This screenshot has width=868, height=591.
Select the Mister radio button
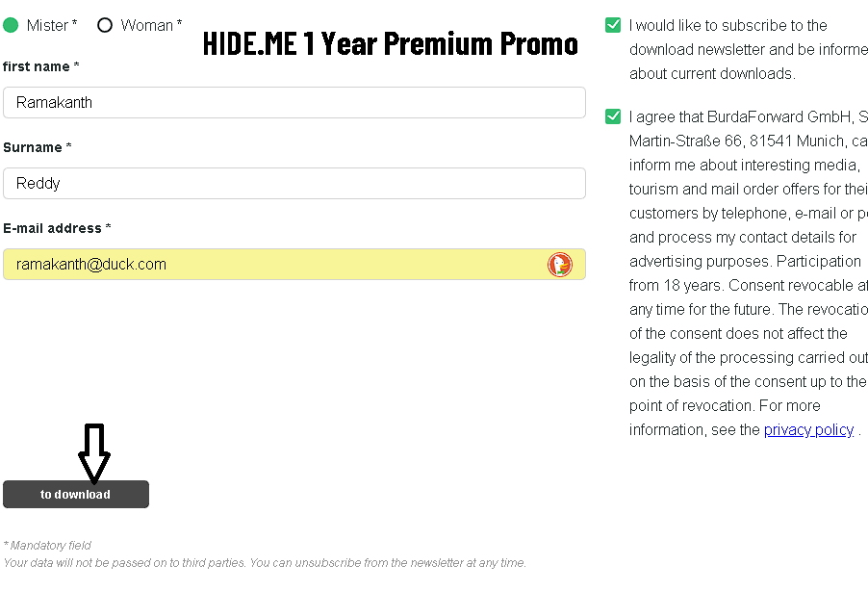pos(11,25)
